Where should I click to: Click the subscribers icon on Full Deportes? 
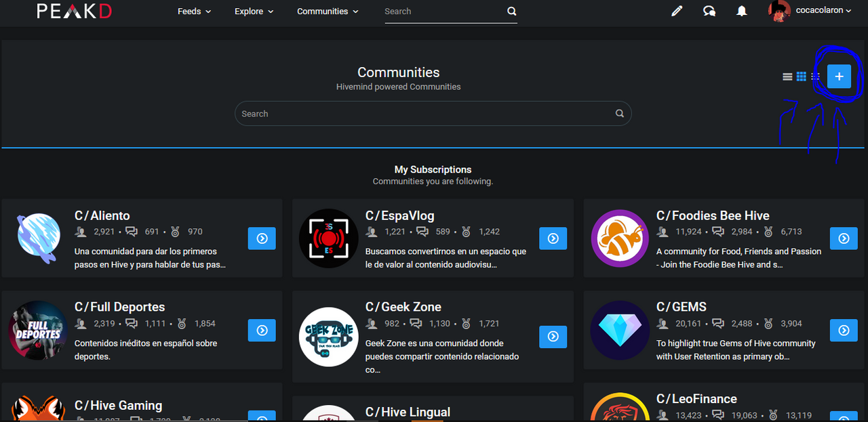tap(81, 324)
